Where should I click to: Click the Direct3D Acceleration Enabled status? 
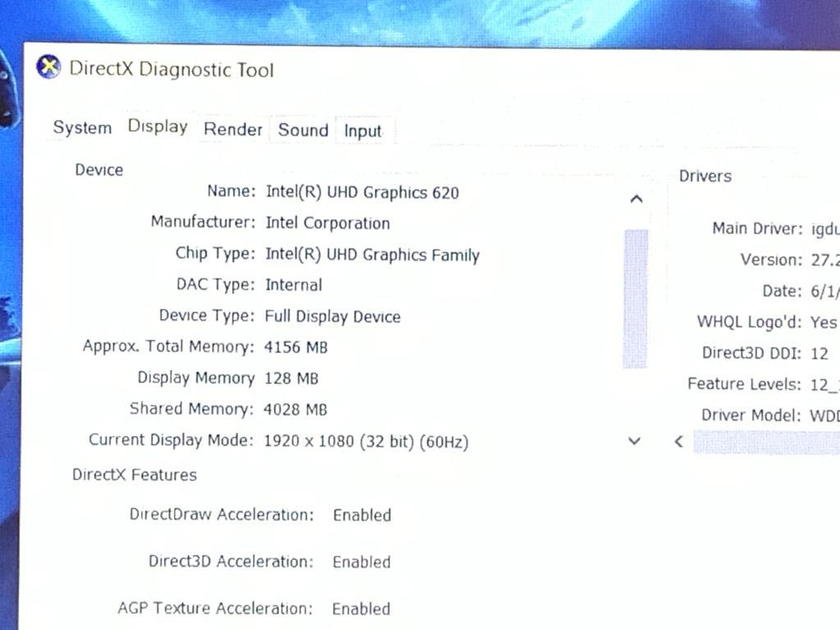[362, 562]
